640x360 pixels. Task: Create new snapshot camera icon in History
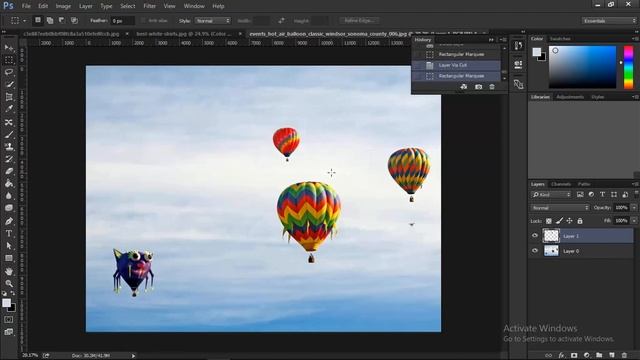[x=478, y=87]
